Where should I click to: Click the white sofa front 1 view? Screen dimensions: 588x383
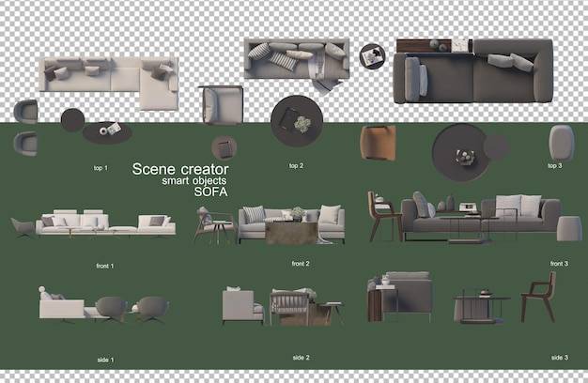coord(106,223)
